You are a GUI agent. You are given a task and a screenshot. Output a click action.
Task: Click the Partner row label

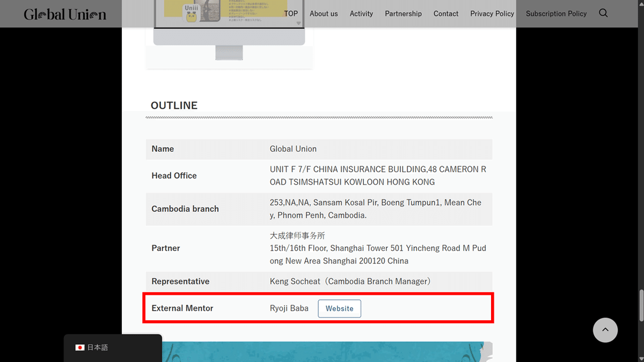point(166,248)
